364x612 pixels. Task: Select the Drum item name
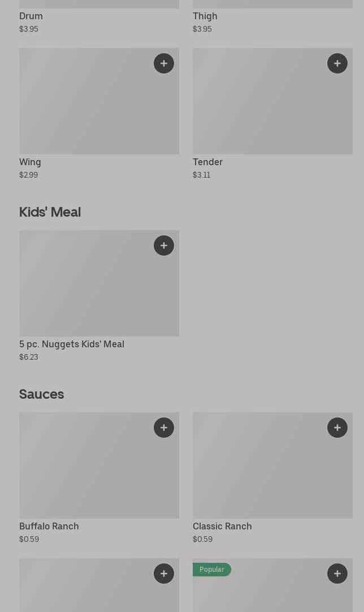[x=31, y=16]
